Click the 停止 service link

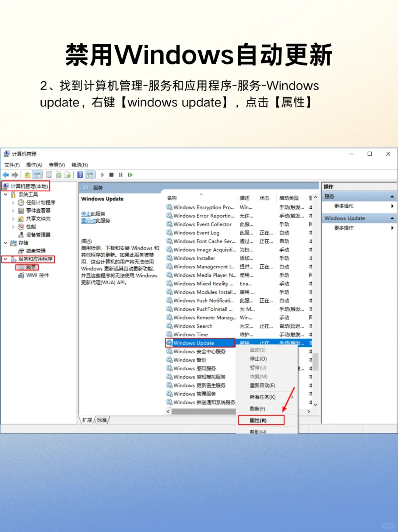86,214
